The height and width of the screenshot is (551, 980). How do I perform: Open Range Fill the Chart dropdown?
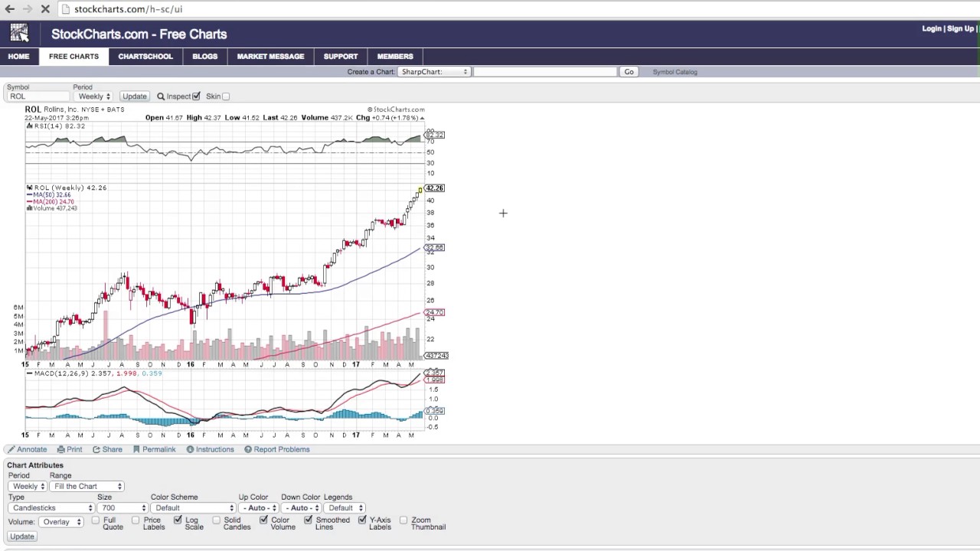pyautogui.click(x=87, y=486)
